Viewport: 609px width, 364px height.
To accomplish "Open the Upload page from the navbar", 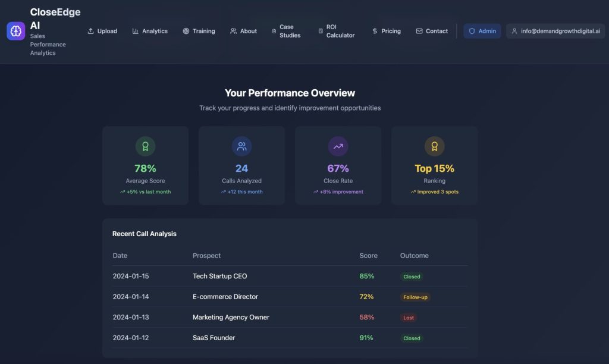I will [x=102, y=31].
